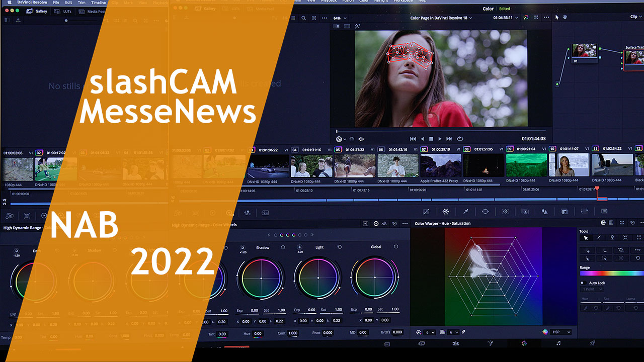Viewport: 644px width, 362px height.
Task: Open the Deliver page rocket icon
Action: click(592, 343)
